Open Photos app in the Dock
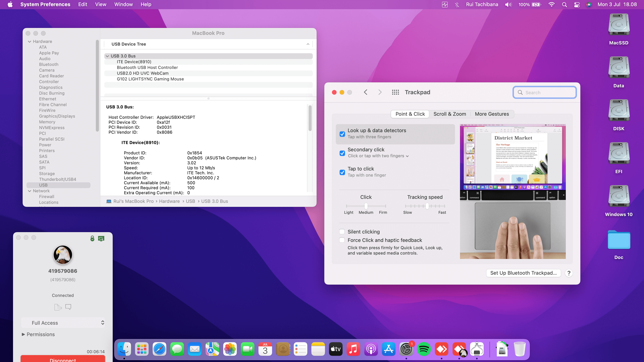644x362 pixels. pos(230,349)
